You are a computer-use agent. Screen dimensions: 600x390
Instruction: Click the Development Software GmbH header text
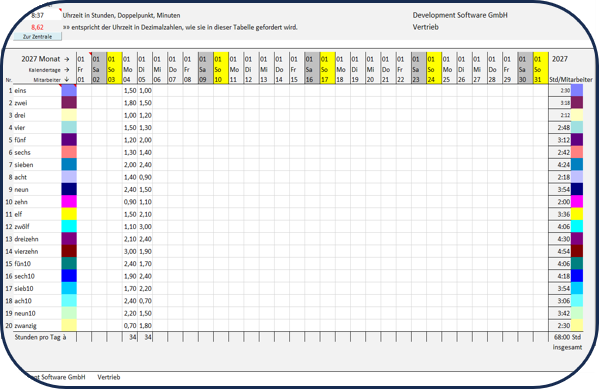(x=460, y=15)
